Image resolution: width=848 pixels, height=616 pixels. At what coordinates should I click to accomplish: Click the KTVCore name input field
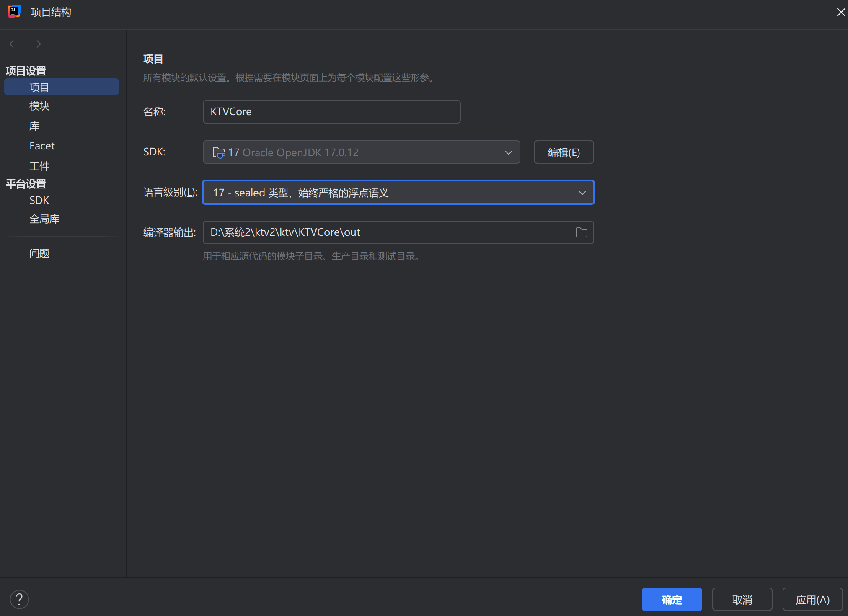pyautogui.click(x=331, y=112)
